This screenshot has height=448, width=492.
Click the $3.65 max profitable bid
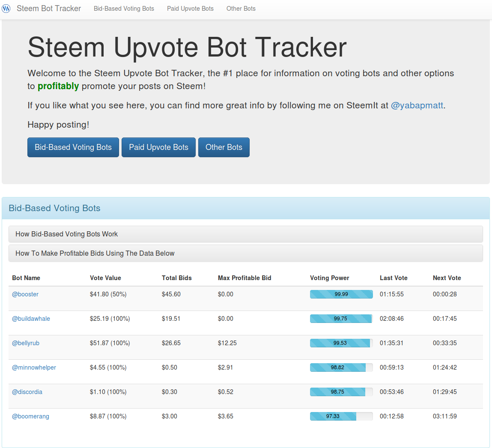coord(226,416)
